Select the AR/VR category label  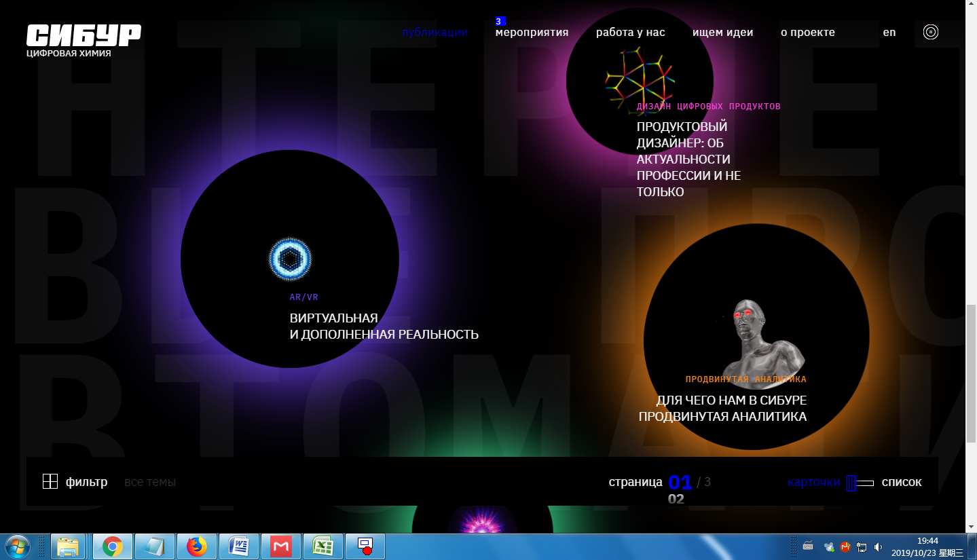[303, 297]
